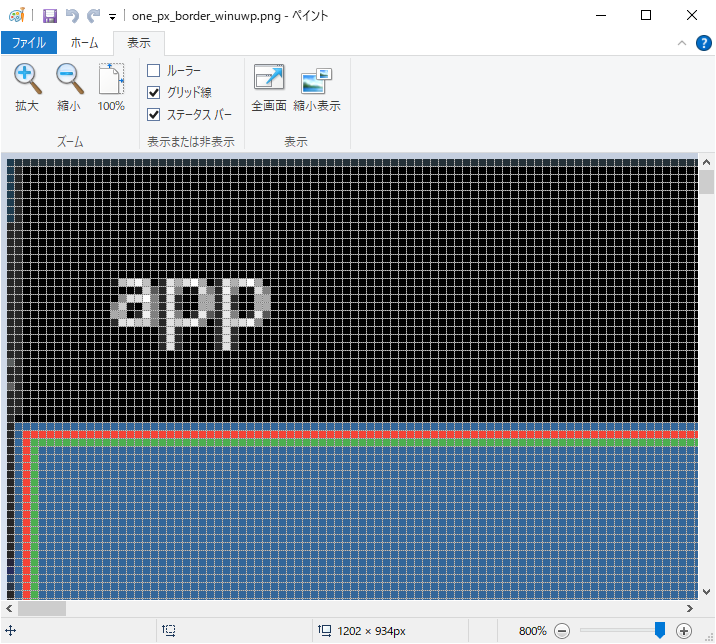Save using the floppy disk icon

[50, 16]
